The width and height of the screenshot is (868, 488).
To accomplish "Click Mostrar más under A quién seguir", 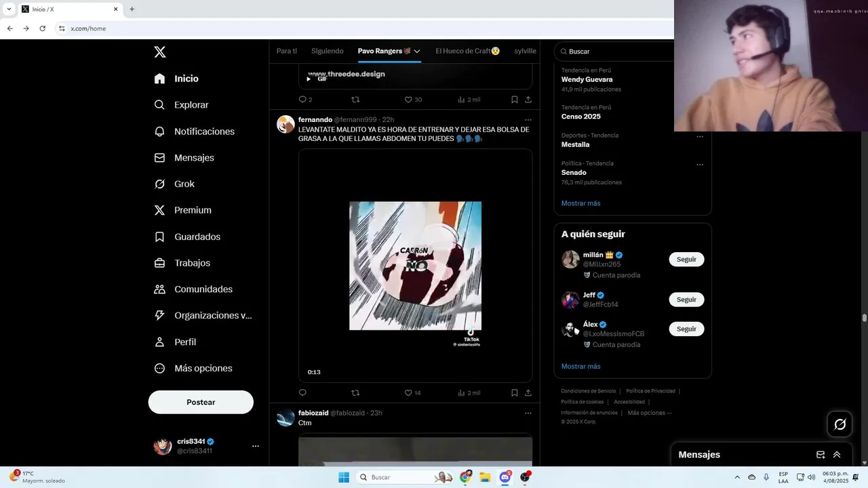I will click(580, 367).
